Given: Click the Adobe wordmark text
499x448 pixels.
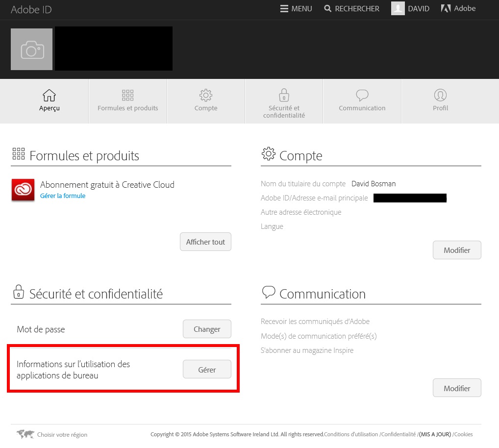Looking at the screenshot, I should [465, 8].
